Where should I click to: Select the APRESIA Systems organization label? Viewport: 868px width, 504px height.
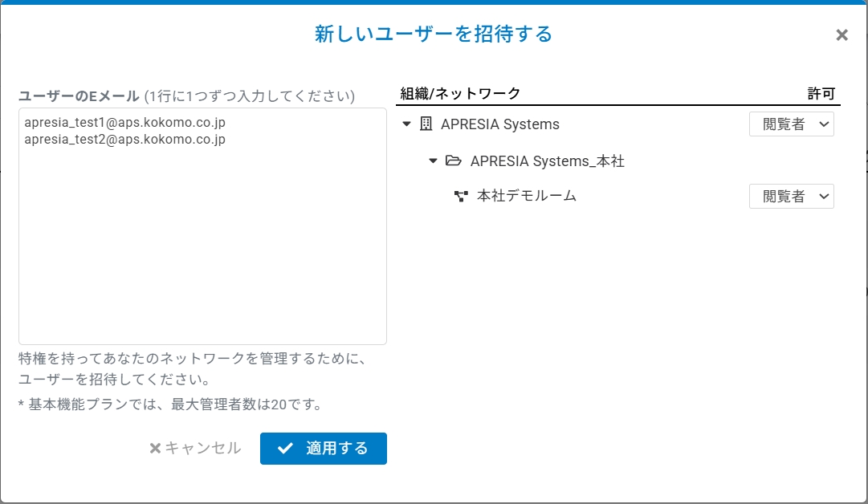pyautogui.click(x=499, y=124)
